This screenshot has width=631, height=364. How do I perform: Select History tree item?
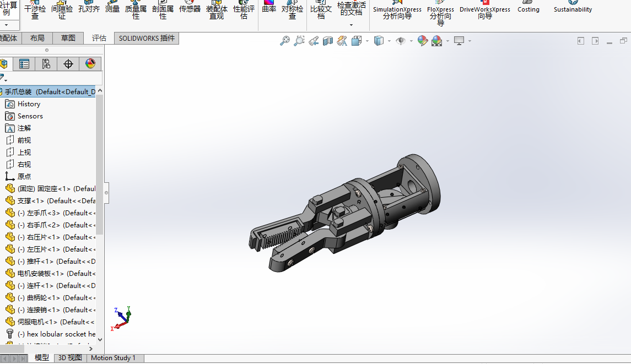tap(29, 104)
